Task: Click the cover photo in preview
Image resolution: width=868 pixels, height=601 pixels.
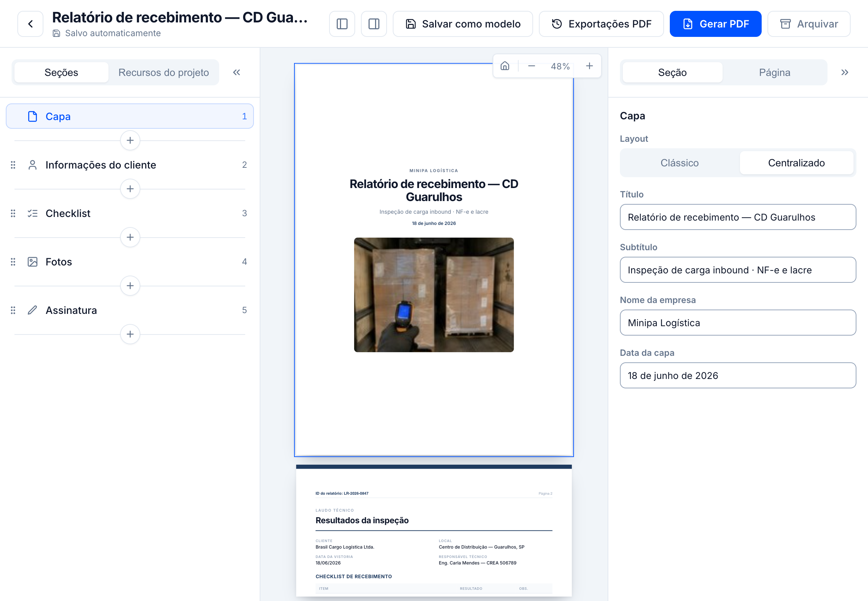Action: pos(433,295)
